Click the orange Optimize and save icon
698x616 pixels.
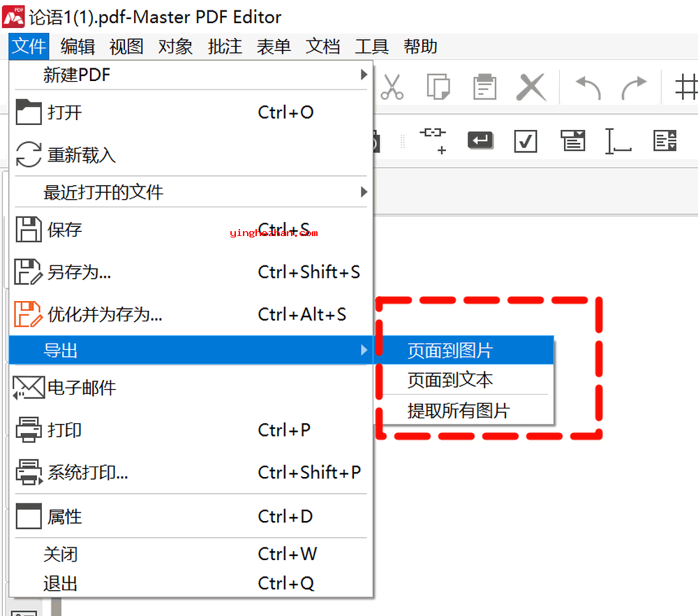(x=29, y=314)
